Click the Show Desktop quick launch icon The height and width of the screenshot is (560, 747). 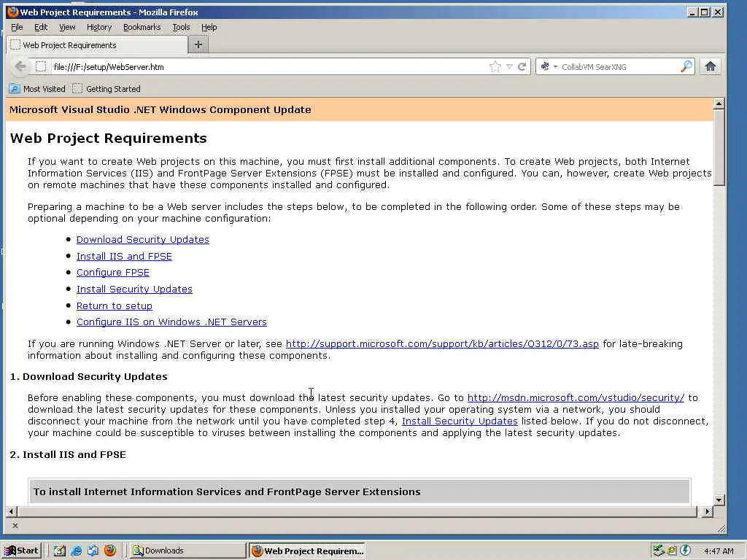coord(60,551)
